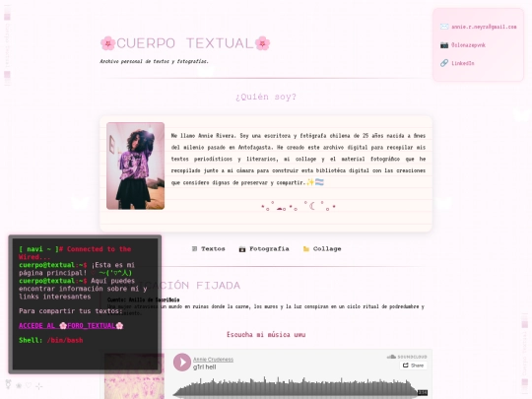
Task: Click the document icon next to Textos
Action: 194,248
